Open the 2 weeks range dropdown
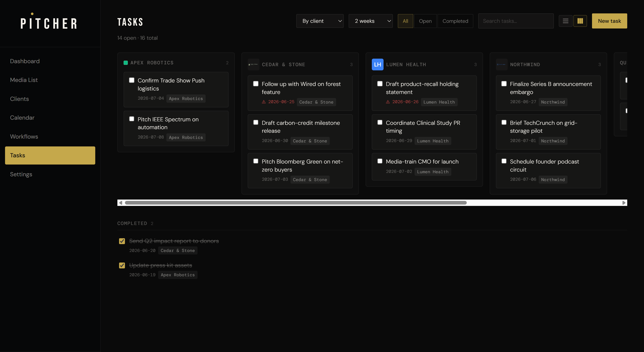The image size is (644, 352). 370,21
